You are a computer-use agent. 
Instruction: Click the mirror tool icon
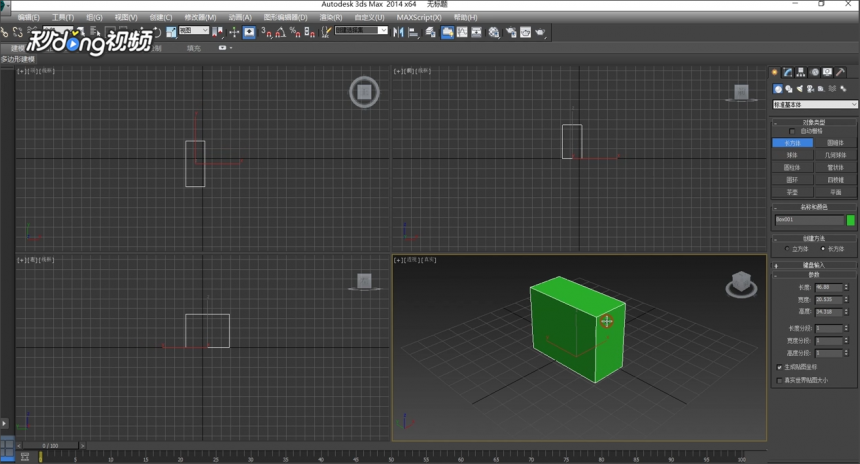click(x=399, y=32)
